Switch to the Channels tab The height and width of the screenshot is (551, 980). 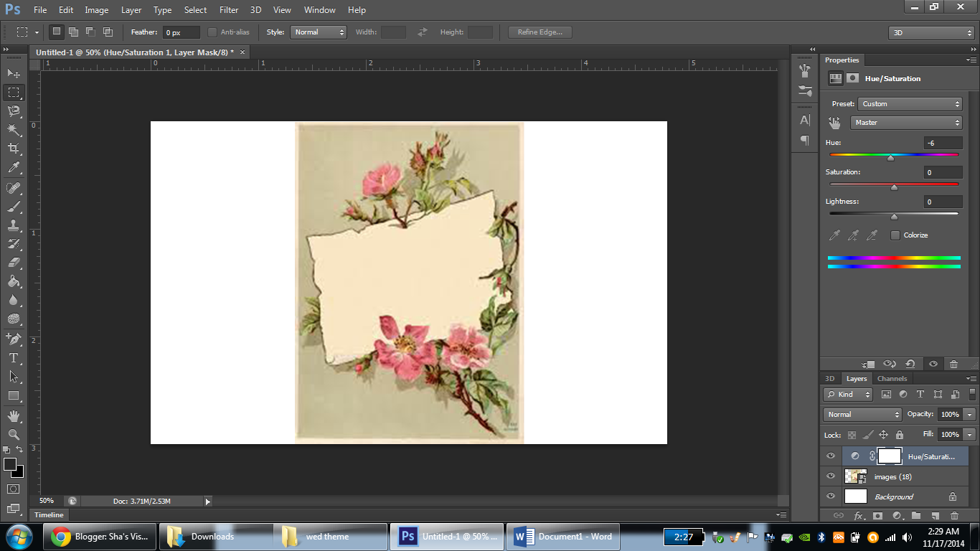tap(892, 379)
